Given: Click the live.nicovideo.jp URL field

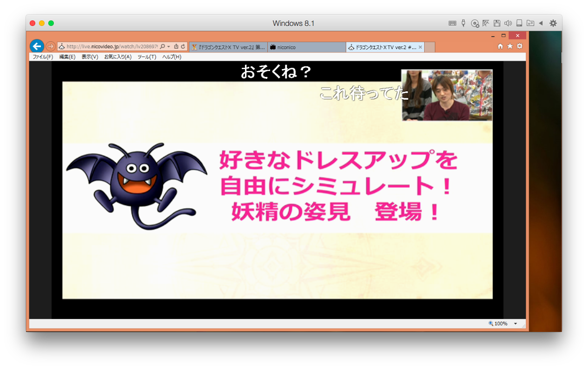Looking at the screenshot, I should [112, 47].
